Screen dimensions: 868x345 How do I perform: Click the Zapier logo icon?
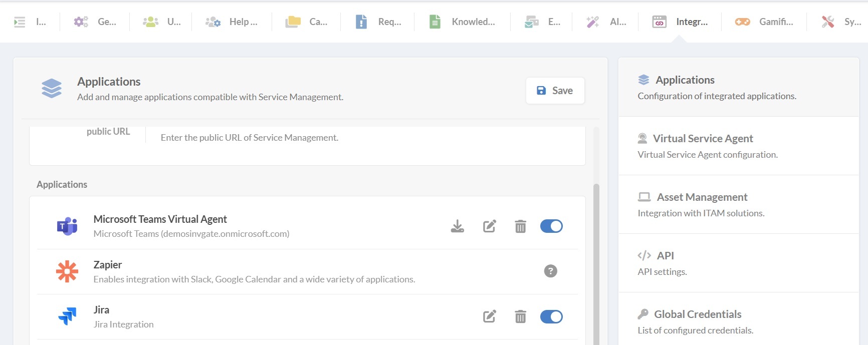67,271
